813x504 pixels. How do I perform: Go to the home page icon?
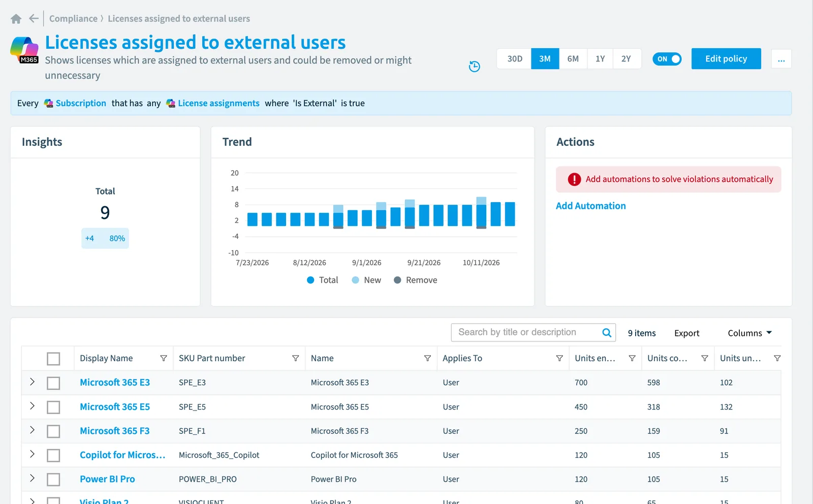tap(16, 19)
